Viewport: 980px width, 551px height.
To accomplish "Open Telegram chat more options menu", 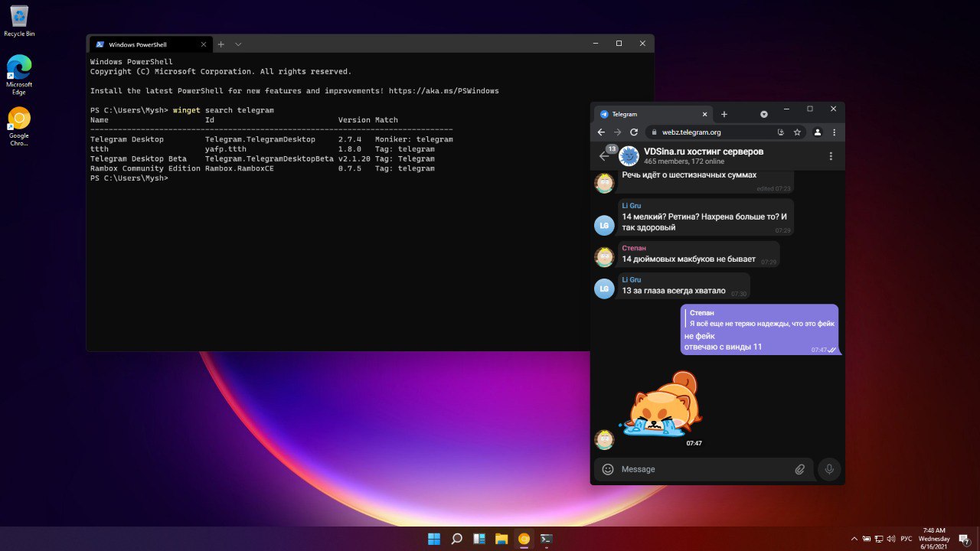I will pos(831,156).
